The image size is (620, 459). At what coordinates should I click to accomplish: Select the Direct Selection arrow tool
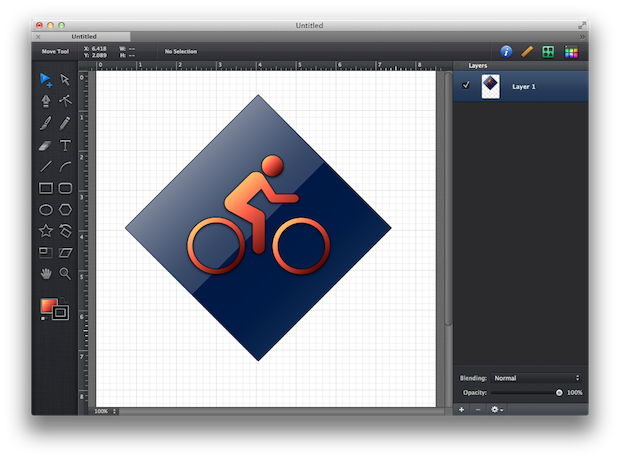(x=65, y=79)
